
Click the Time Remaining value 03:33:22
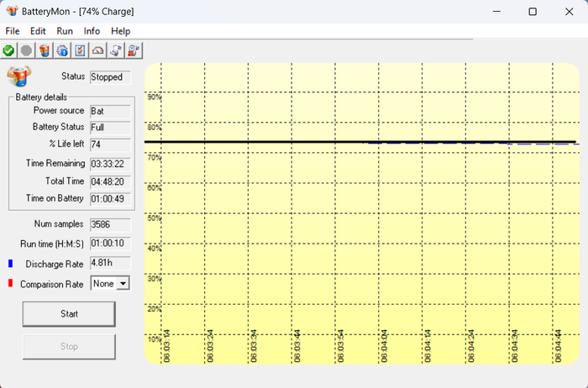coord(110,165)
